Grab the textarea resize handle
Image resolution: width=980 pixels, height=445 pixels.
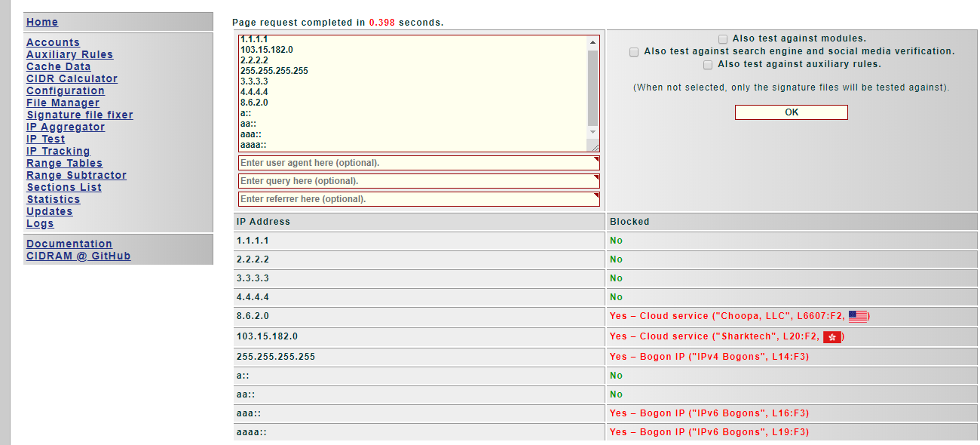click(594, 147)
